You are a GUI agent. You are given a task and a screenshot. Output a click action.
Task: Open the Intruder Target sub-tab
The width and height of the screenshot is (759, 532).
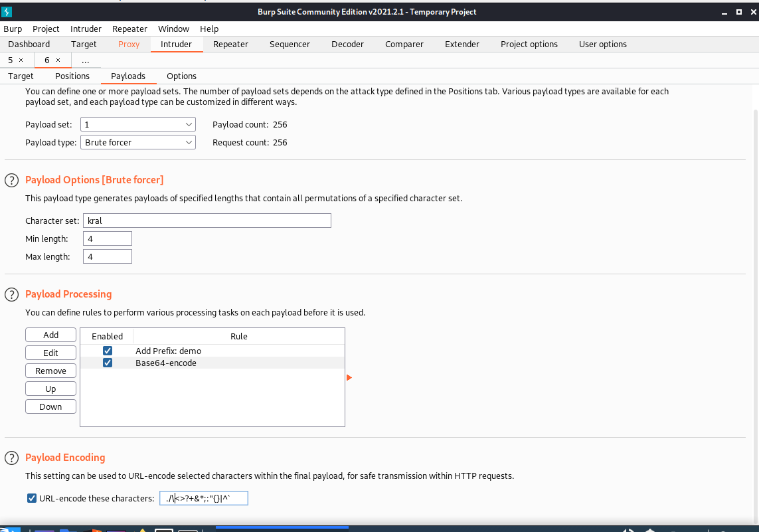[21, 76]
